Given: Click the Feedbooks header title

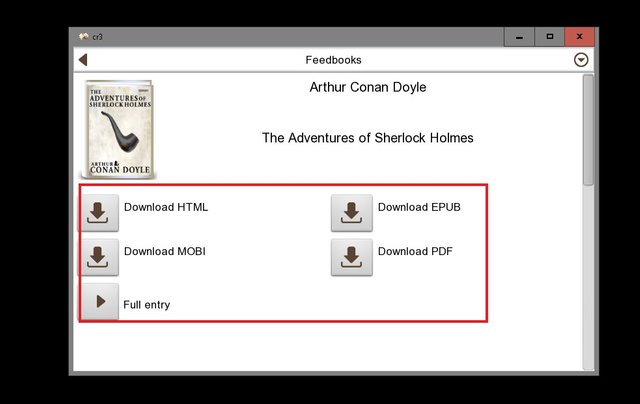Looking at the screenshot, I should (x=333, y=60).
